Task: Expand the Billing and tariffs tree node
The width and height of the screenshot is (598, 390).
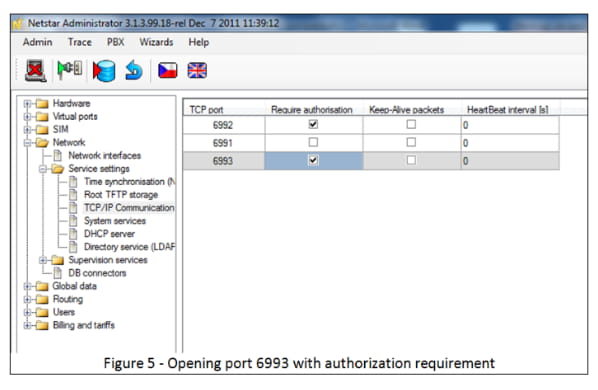Action: (x=27, y=326)
